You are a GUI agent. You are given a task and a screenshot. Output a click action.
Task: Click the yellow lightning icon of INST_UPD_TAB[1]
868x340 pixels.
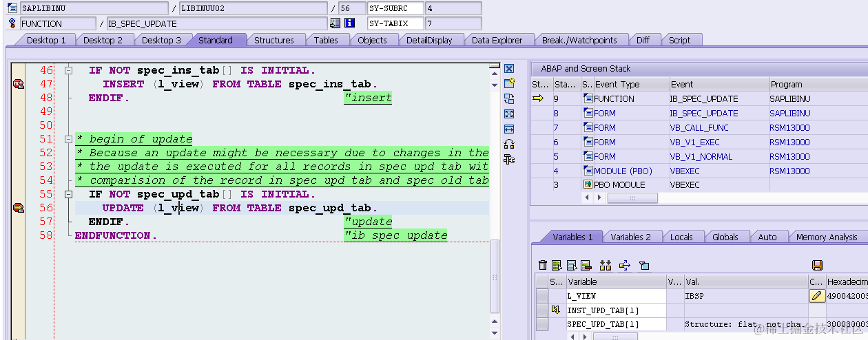pyautogui.click(x=556, y=310)
